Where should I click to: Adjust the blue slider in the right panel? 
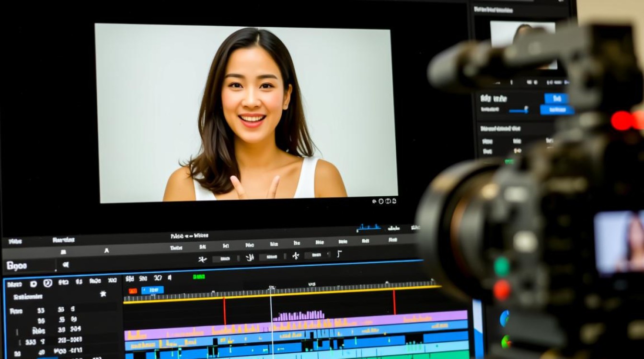518,110
